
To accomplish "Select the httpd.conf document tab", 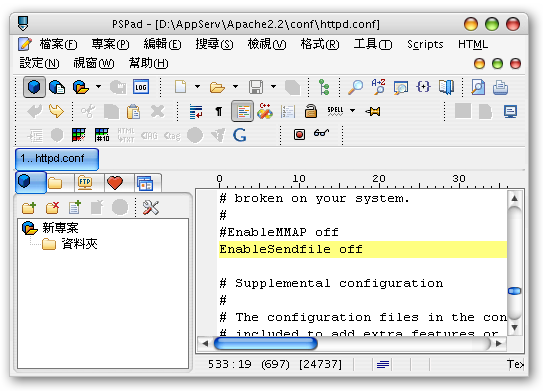I will [x=57, y=159].
